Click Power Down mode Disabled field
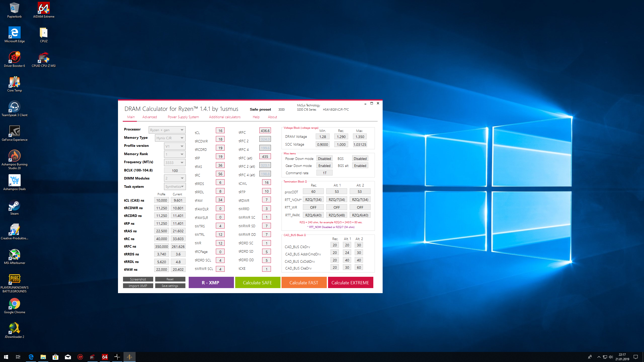 point(324,159)
